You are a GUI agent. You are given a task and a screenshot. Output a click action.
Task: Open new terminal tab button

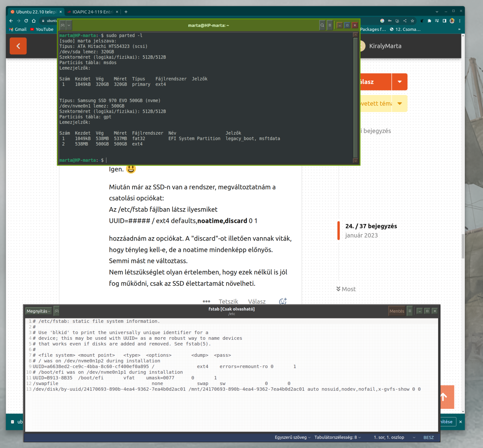[x=63, y=25]
